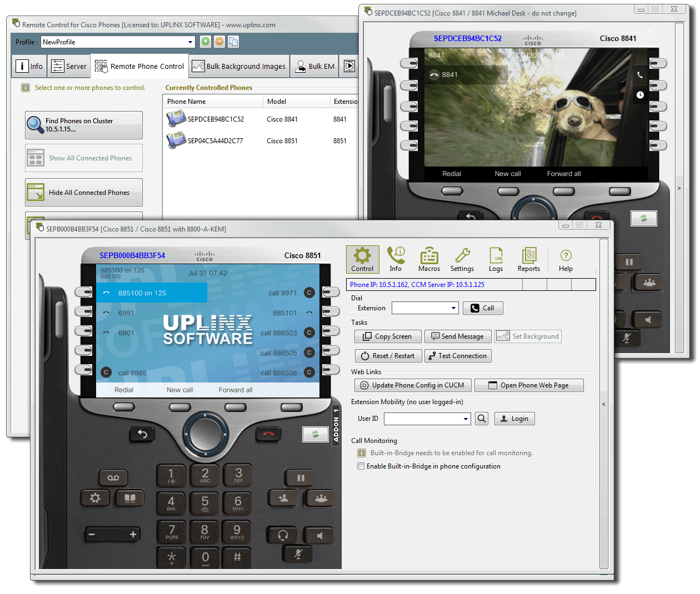Image resolution: width=700 pixels, height=594 pixels.
Task: Click Forward all softkey on 8841 phone screen
Action: tap(564, 174)
